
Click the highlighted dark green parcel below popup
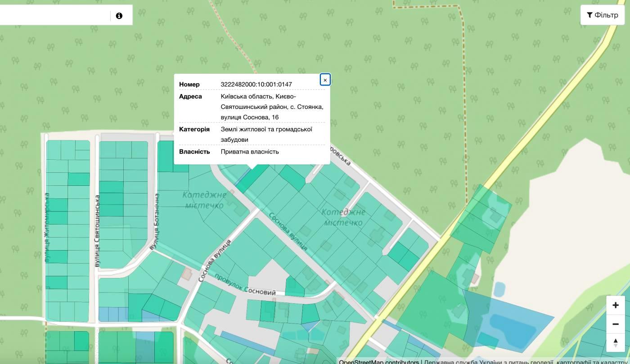[x=252, y=180]
